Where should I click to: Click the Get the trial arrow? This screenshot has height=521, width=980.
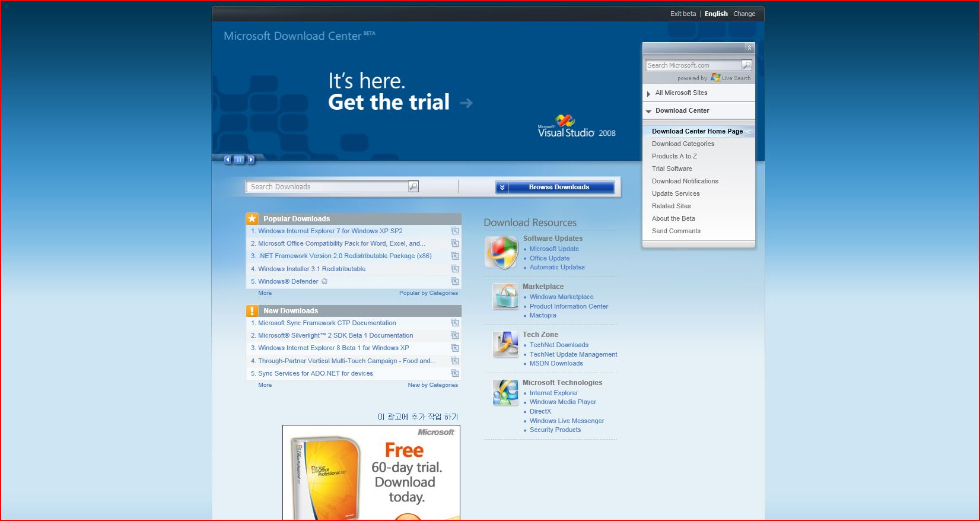[x=466, y=103]
